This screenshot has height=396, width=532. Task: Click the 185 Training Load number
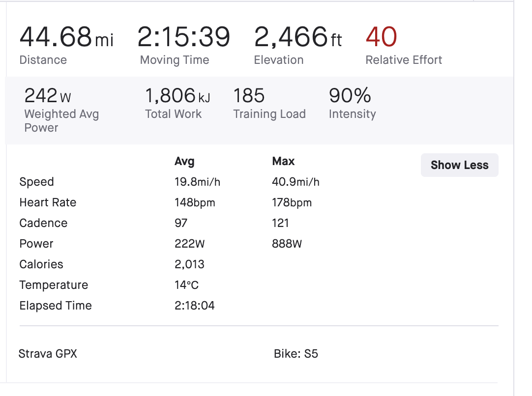tap(249, 95)
